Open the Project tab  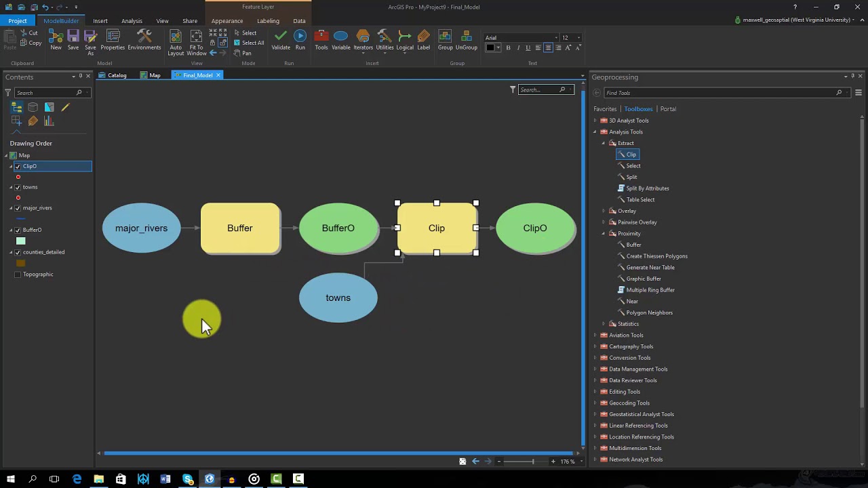[x=18, y=21]
